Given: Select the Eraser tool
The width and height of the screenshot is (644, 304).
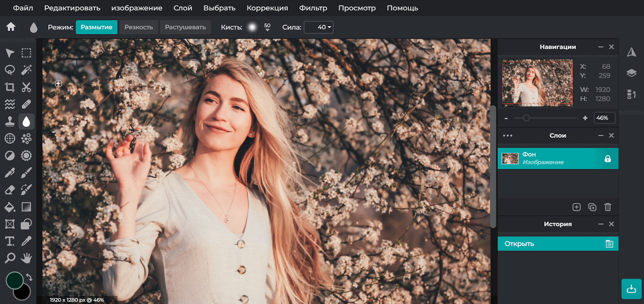Looking at the screenshot, I should point(10,190).
